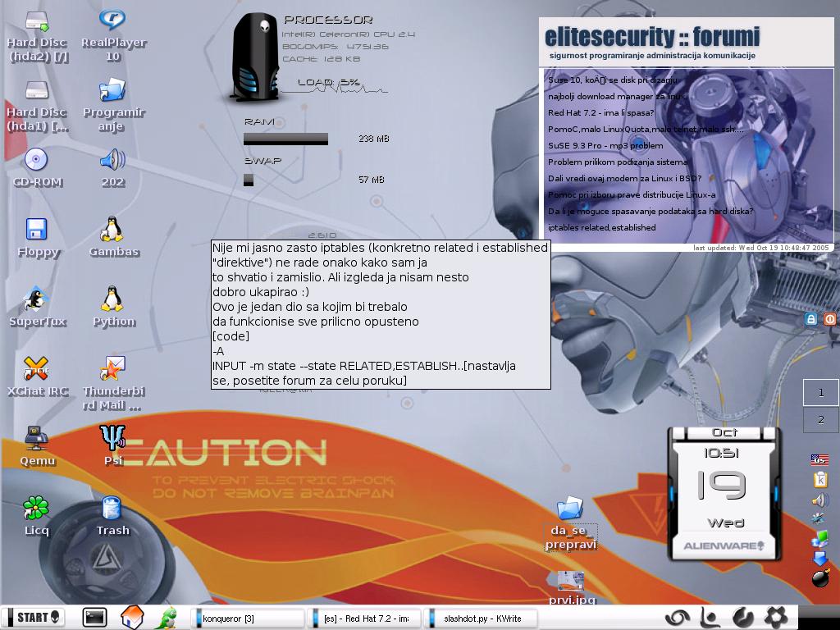Image resolution: width=840 pixels, height=630 pixels.
Task: Switch to virtual desktop 2
Action: pos(820,420)
